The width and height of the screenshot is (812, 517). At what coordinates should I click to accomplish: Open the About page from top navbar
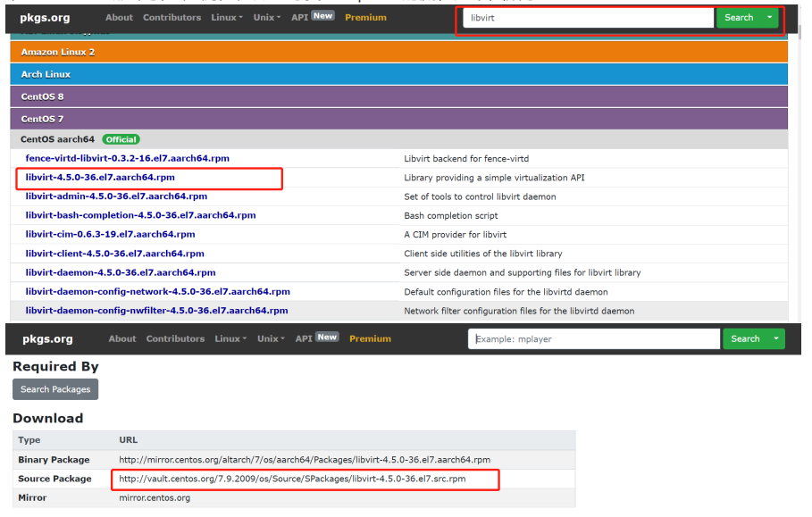[x=119, y=17]
